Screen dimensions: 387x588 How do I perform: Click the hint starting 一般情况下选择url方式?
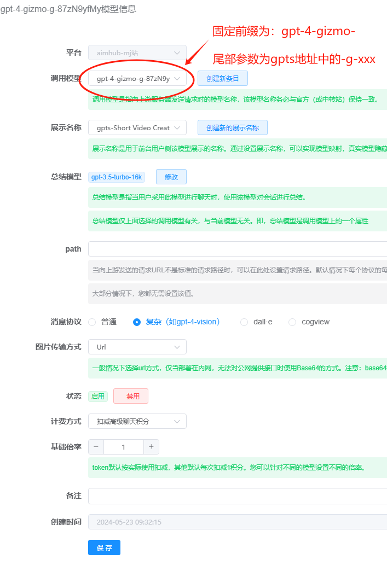click(240, 368)
